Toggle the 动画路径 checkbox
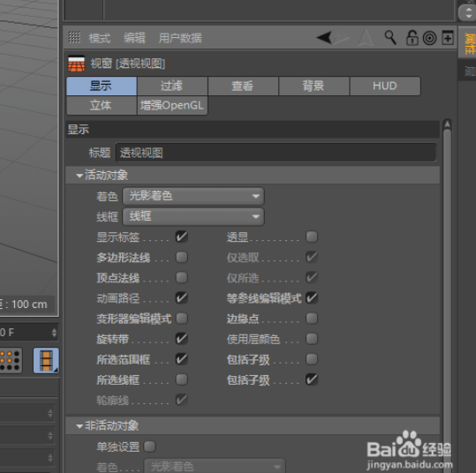The height and width of the screenshot is (473, 476). (x=182, y=298)
